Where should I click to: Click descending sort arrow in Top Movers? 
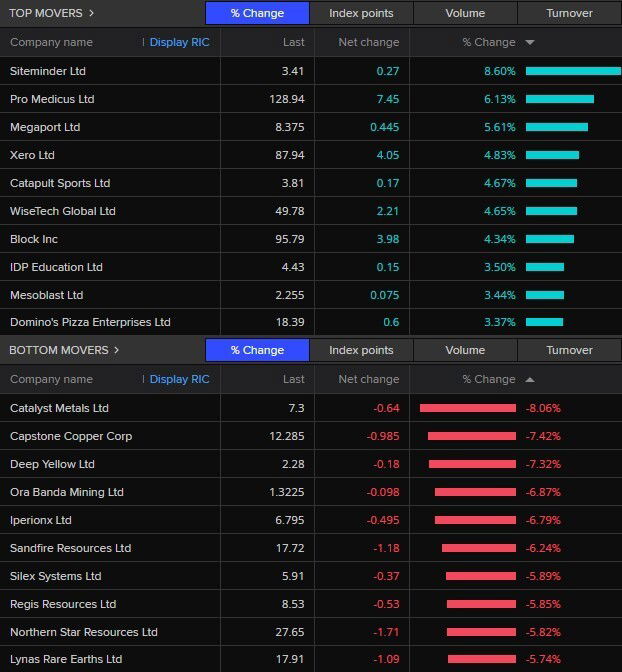coord(529,42)
